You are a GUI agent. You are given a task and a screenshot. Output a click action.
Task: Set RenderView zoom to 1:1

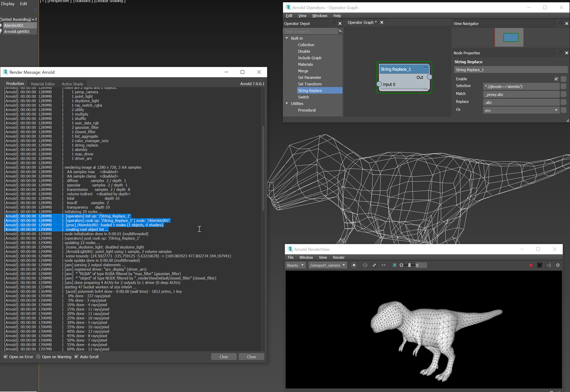click(384, 265)
